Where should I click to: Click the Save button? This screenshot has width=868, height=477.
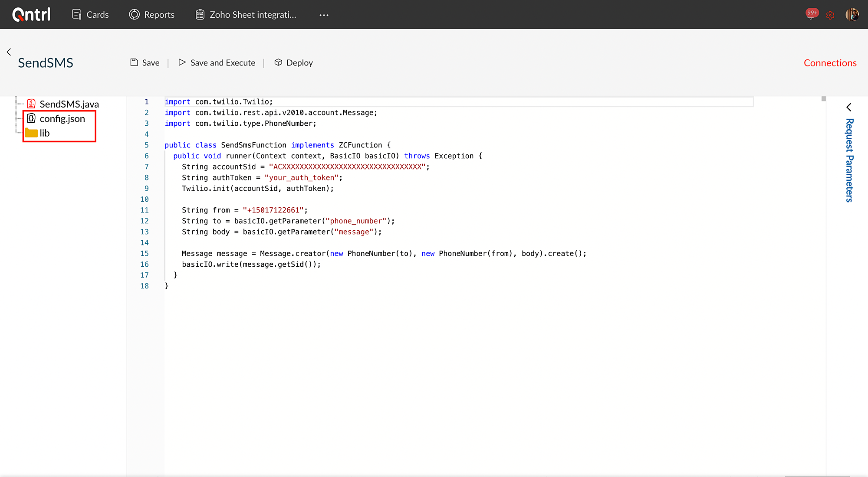145,62
